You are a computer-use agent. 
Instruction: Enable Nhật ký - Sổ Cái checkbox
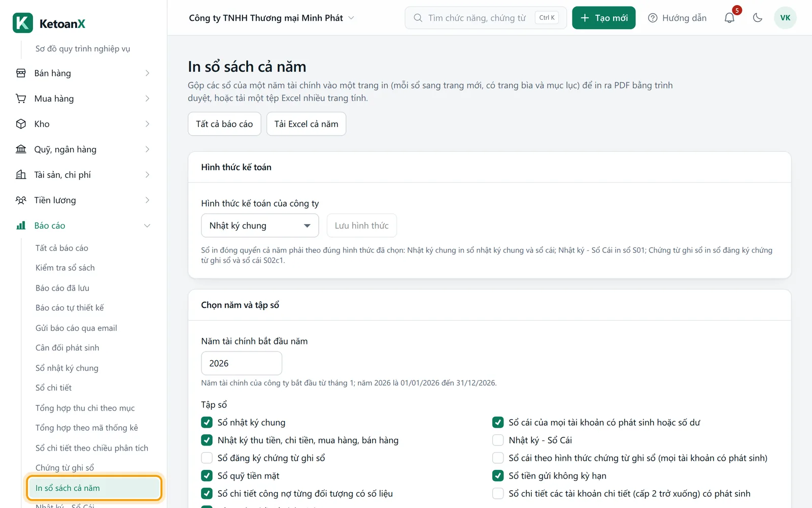pyautogui.click(x=498, y=440)
